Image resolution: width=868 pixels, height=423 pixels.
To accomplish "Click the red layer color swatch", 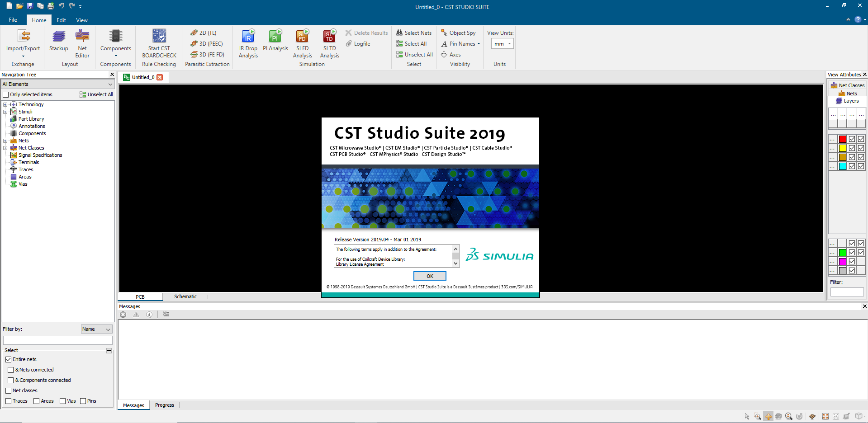I will 843,139.
